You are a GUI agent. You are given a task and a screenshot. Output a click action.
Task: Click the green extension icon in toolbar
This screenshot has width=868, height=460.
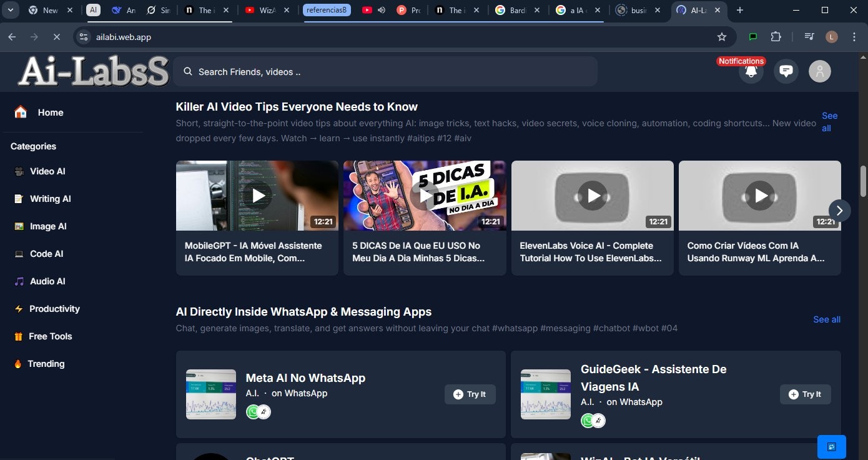753,37
